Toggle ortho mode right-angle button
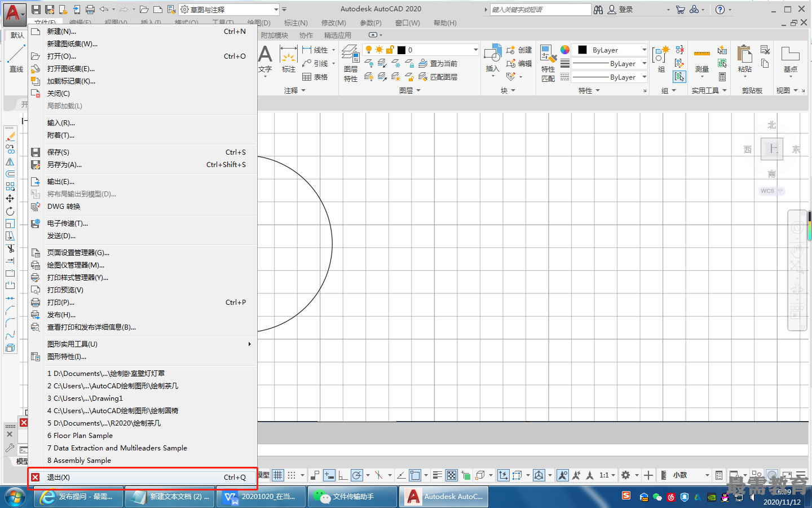Image resolution: width=812 pixels, height=508 pixels. (x=343, y=475)
